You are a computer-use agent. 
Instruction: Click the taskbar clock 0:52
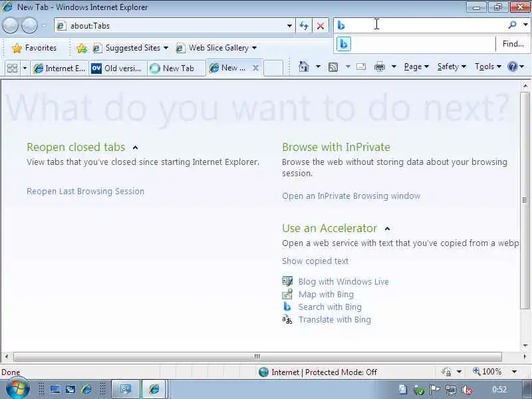pos(499,390)
